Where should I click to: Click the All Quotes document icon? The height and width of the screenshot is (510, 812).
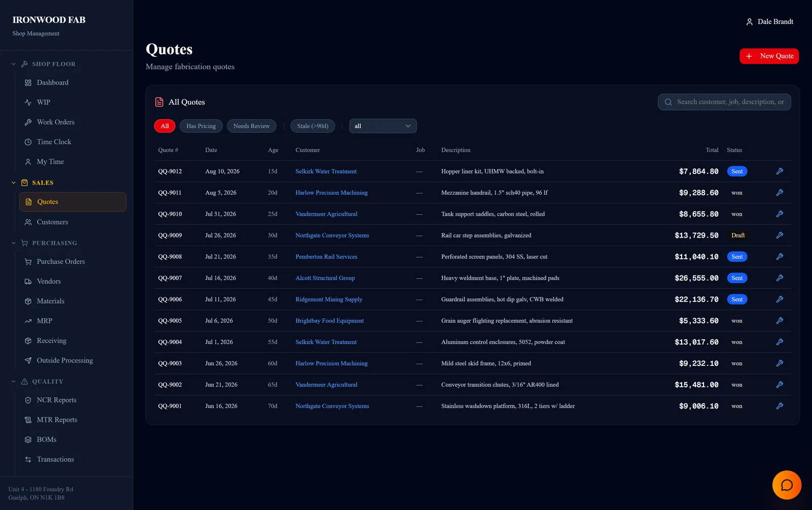[159, 102]
